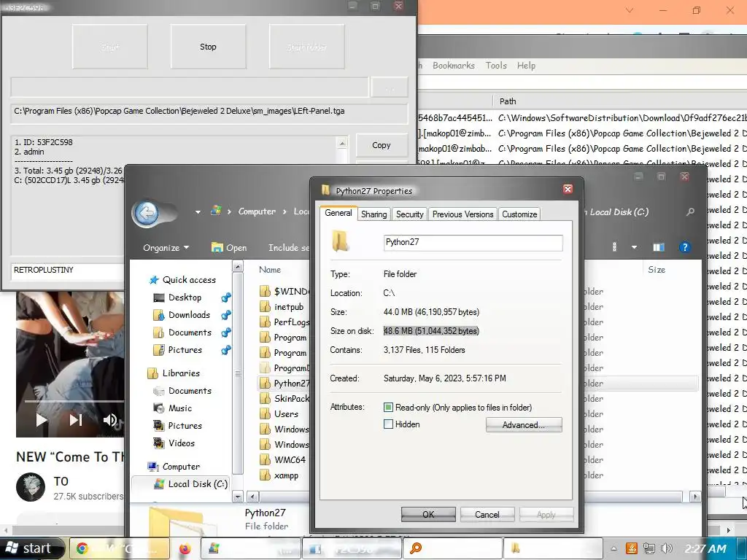
Task: Open the Include selected folder menu
Action: point(289,248)
